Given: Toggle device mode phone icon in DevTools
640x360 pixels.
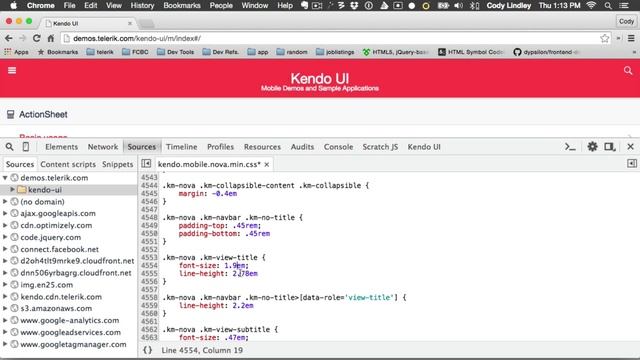Looking at the screenshot, I should pos(26,147).
